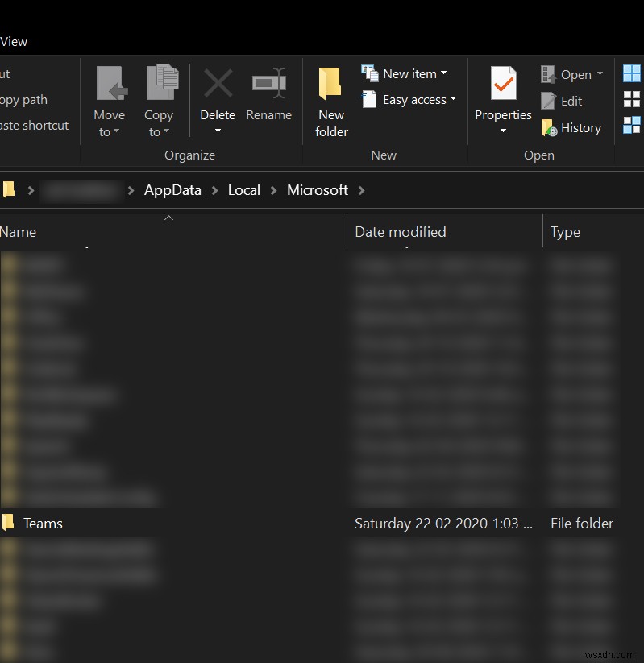Click the Rename icon
644x663 pixels.
click(269, 83)
